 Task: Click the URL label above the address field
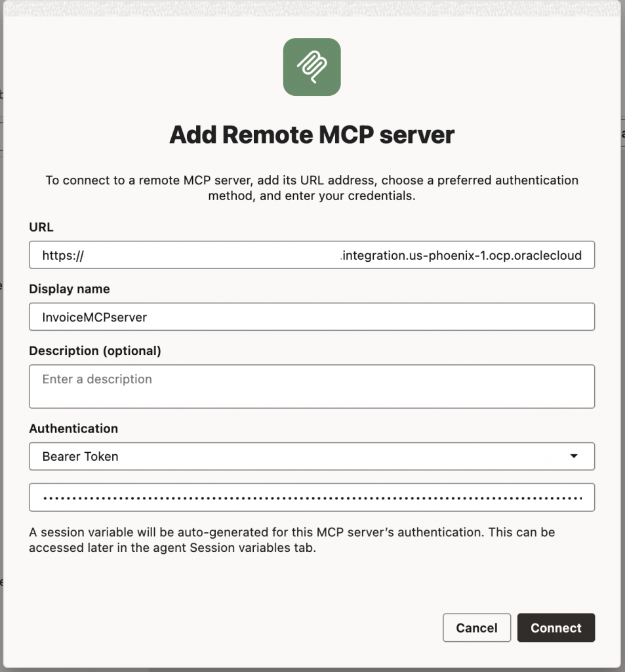(x=41, y=227)
